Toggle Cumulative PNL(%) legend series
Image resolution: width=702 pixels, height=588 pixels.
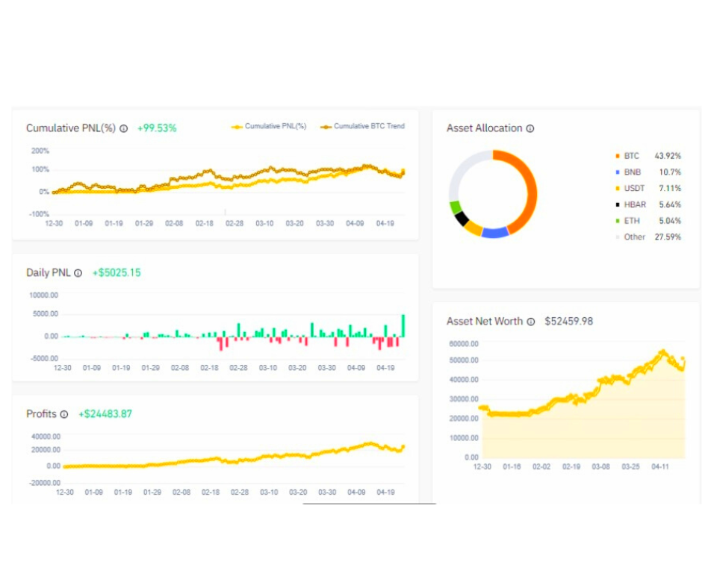click(269, 126)
